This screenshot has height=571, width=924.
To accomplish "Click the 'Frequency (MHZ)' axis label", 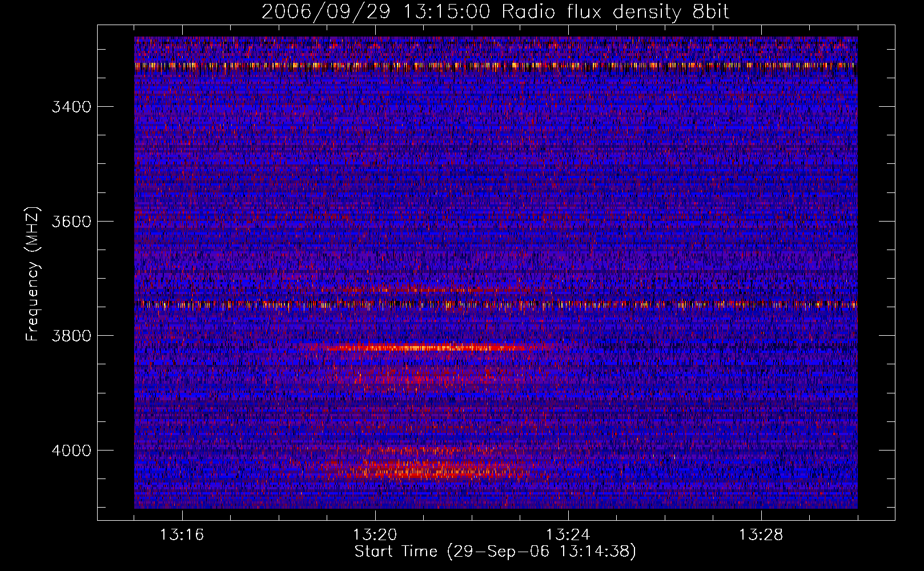I will coord(33,274).
